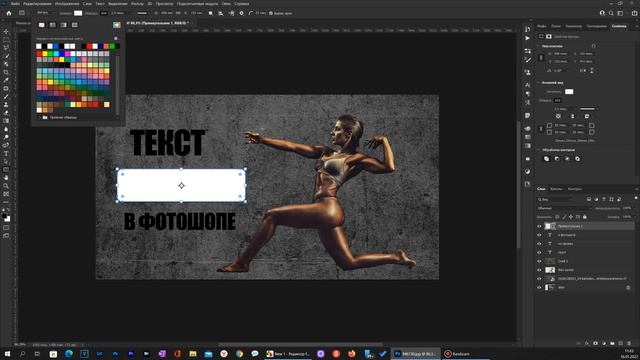Select the Horizontal Type tool
This screenshot has width=640, height=360.
tap(6, 154)
